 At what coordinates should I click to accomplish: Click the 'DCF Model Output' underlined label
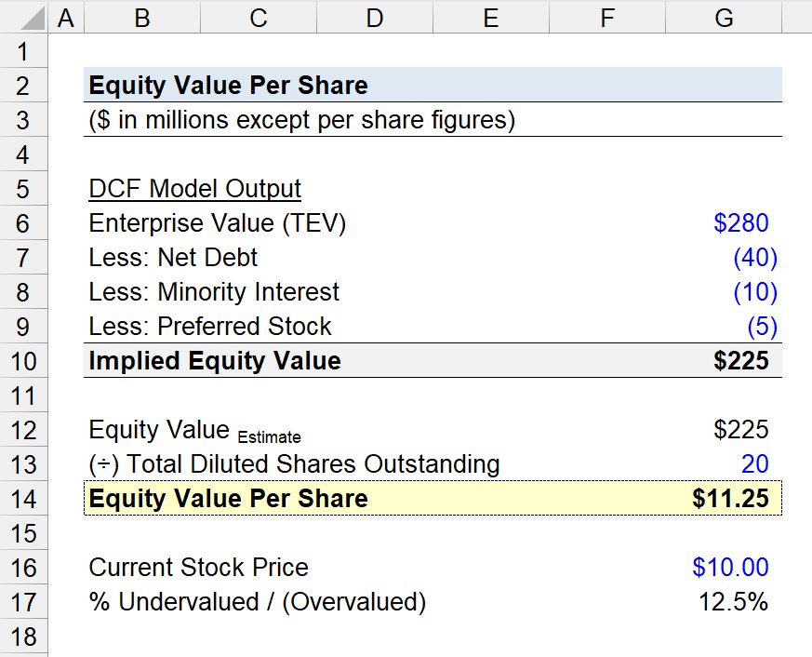point(194,189)
